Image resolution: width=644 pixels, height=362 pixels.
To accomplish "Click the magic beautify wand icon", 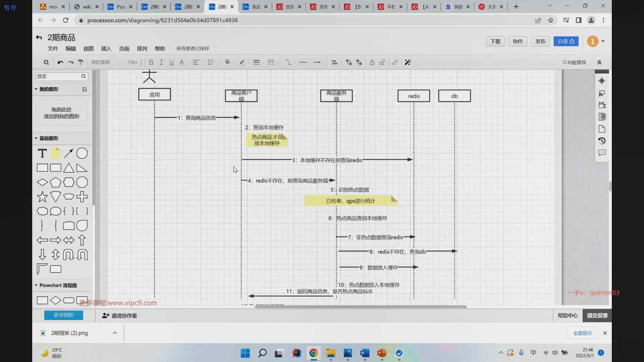I will pos(408,62).
